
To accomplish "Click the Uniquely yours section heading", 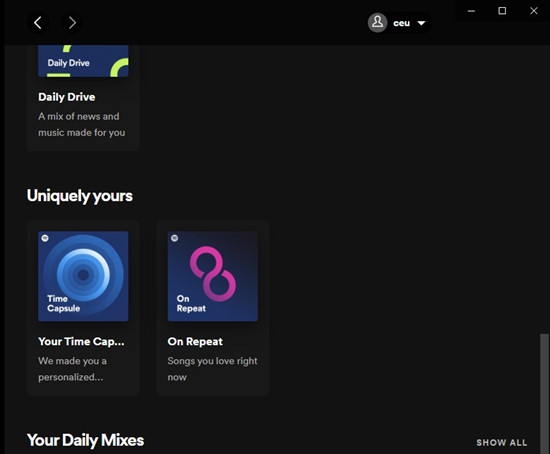I will (x=80, y=196).
